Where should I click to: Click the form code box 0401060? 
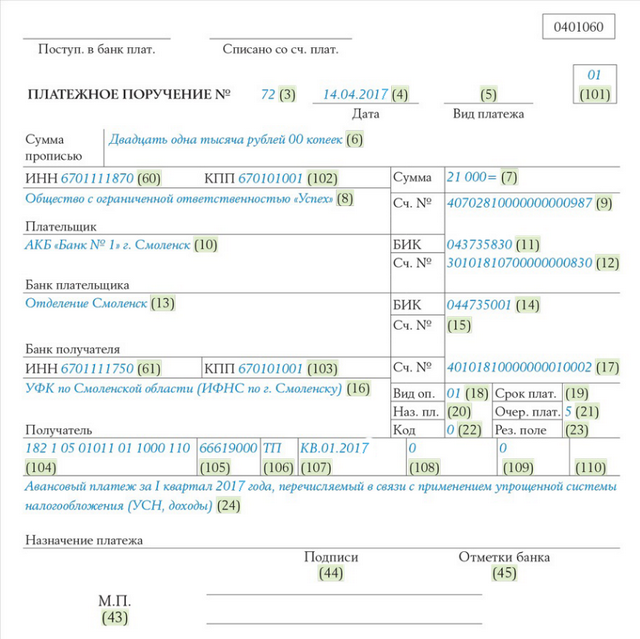click(x=578, y=27)
